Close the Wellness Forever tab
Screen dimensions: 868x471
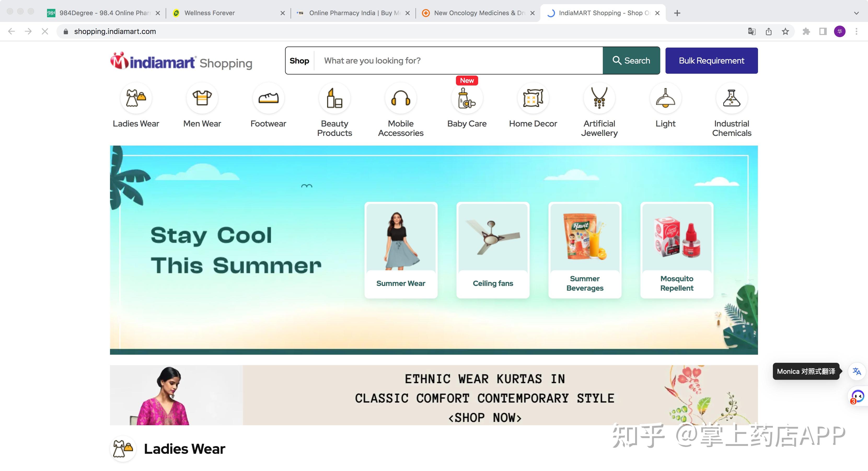(x=282, y=13)
